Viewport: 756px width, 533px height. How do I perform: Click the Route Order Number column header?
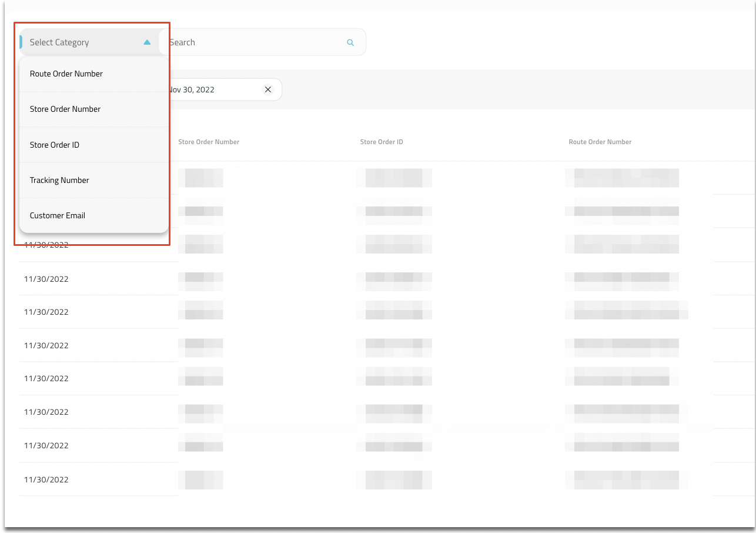pyautogui.click(x=600, y=142)
